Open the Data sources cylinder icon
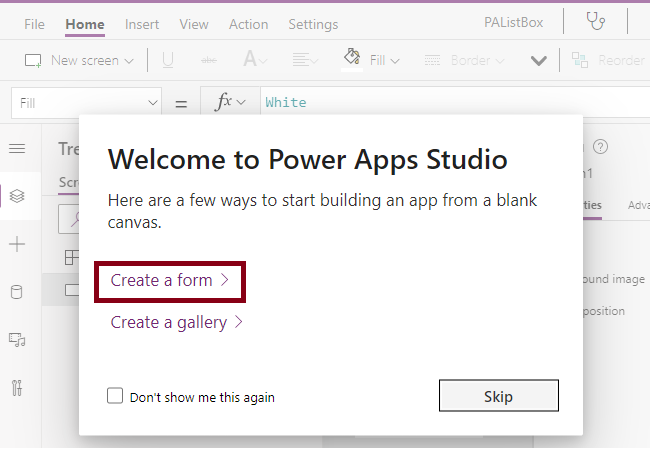 17,292
